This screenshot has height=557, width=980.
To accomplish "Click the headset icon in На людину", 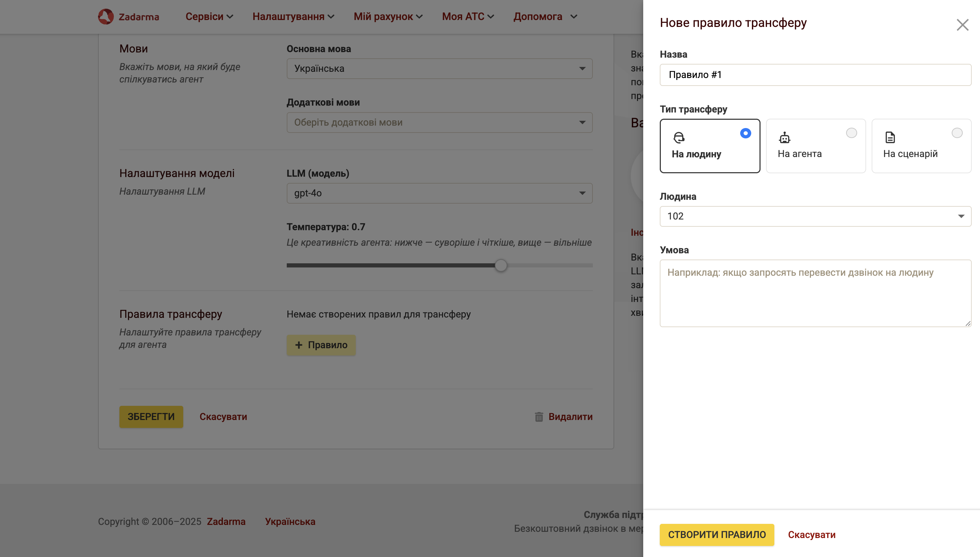I will tap(678, 137).
